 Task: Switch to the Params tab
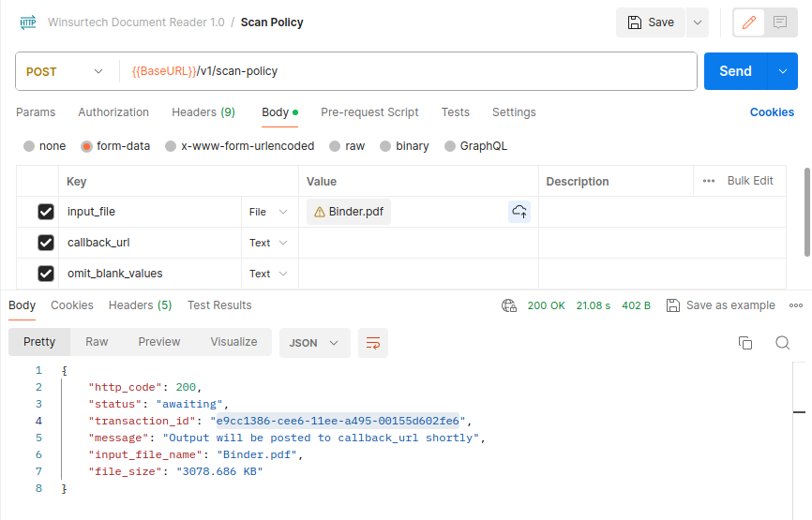click(x=36, y=112)
